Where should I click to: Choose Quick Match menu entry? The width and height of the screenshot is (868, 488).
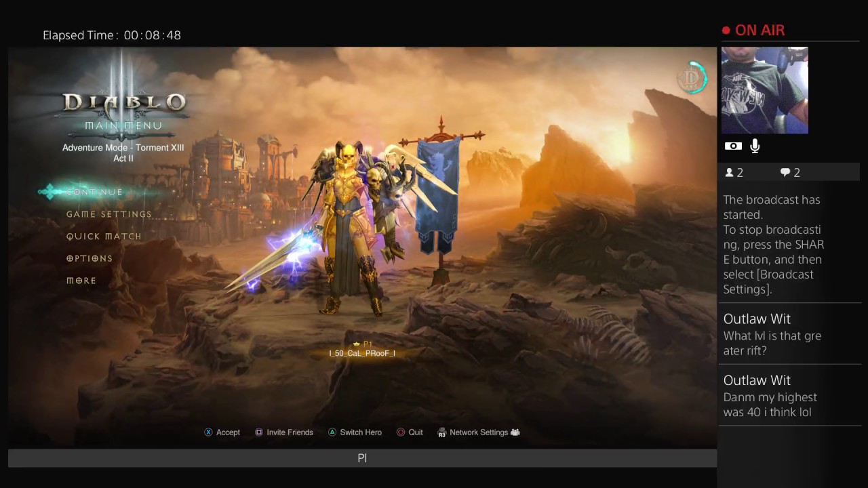104,237
